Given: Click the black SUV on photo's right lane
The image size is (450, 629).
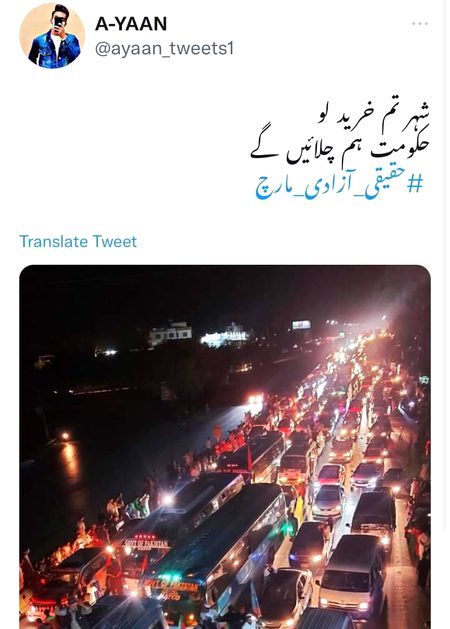Looking at the screenshot, I should tap(373, 516).
